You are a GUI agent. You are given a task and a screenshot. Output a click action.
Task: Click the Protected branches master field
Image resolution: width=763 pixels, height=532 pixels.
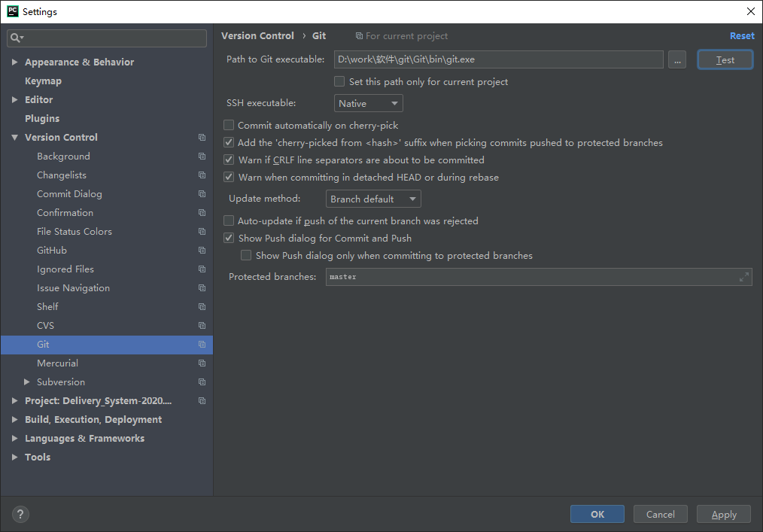pyautogui.click(x=539, y=277)
